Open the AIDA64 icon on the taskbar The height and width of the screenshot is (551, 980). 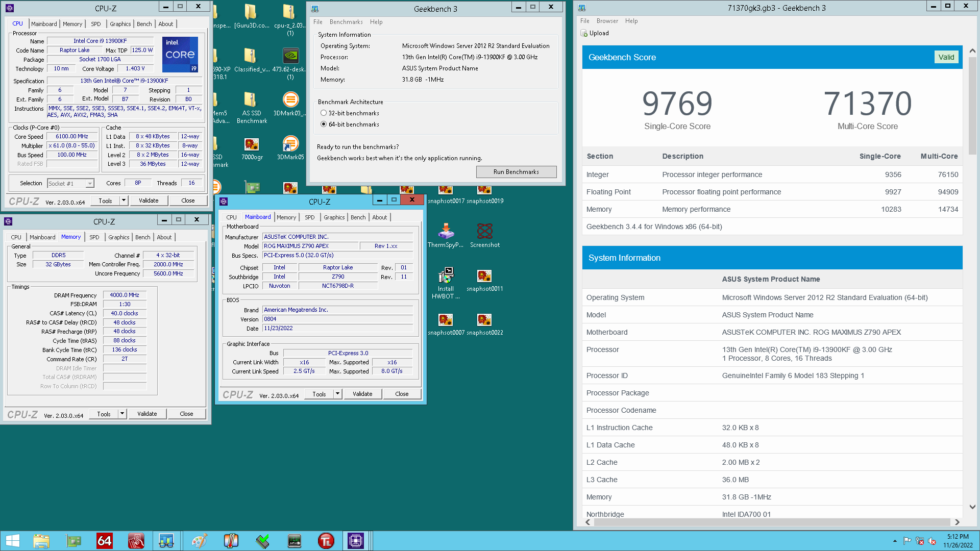(105, 541)
